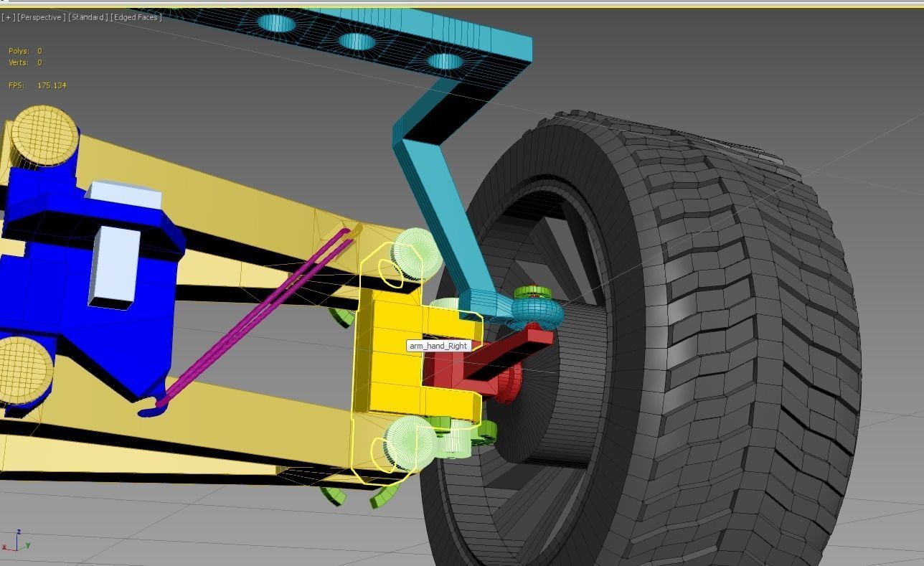Open the [+] viewport general menu
Screen dimensions: 924x566
[8, 17]
